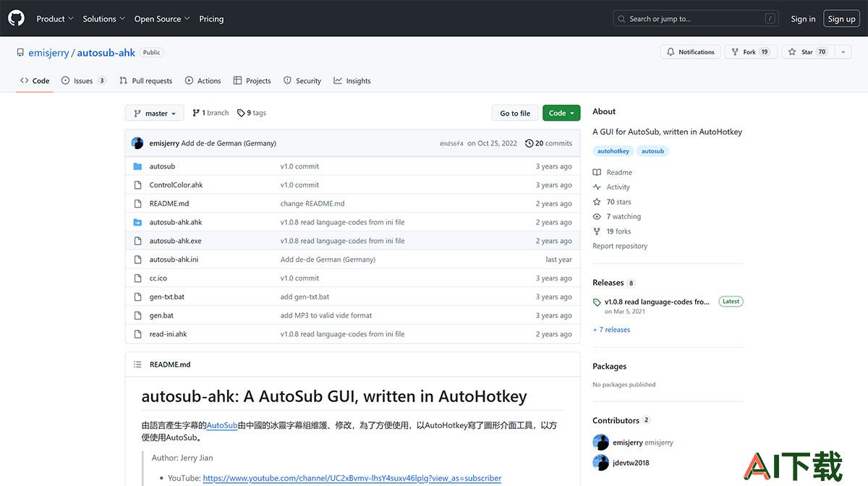Open 'add MP3 to valid vide format' commit
Screen dimensions: 868x486
(x=326, y=316)
